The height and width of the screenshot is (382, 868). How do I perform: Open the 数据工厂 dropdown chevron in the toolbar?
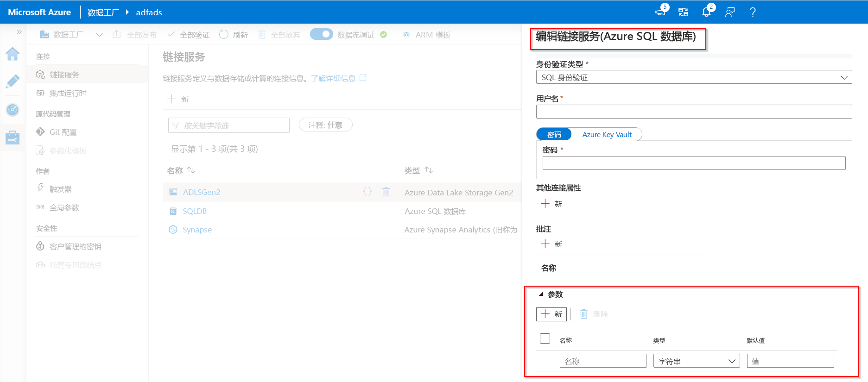[x=99, y=35]
